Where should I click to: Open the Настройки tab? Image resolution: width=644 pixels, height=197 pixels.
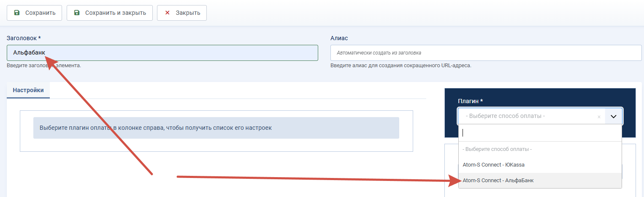pyautogui.click(x=28, y=90)
